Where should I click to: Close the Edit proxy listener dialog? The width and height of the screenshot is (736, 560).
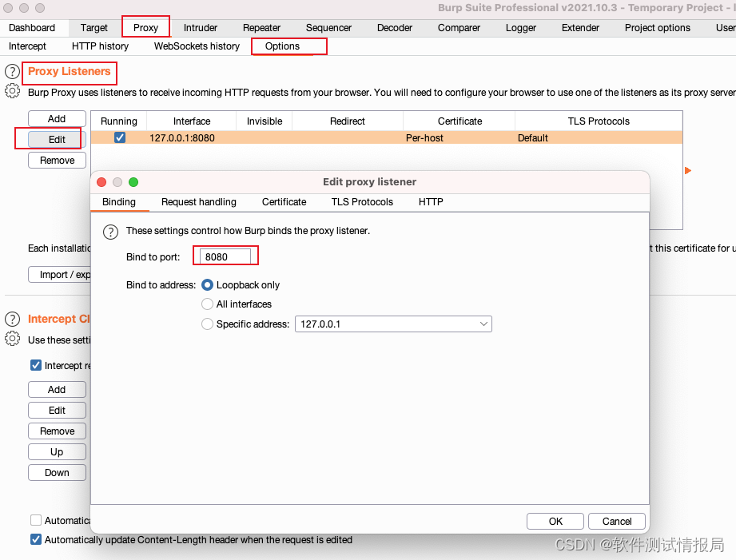101,182
